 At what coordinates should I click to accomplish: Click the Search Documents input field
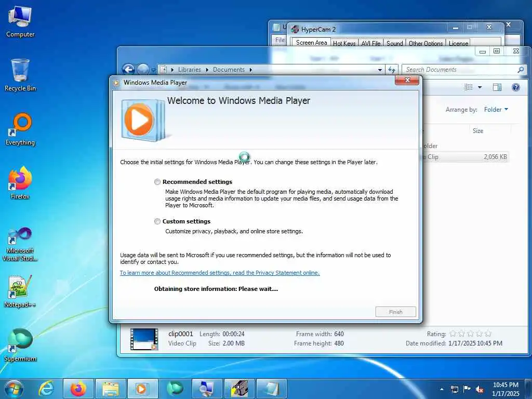[461, 70]
